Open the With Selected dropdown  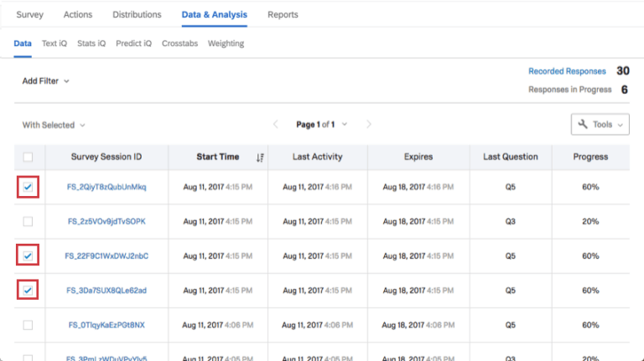(x=54, y=125)
